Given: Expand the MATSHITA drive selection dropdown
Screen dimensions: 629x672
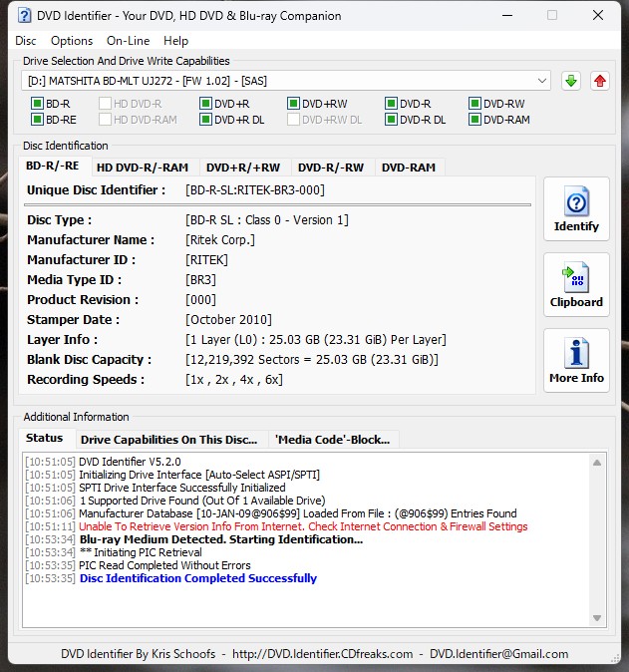Looking at the screenshot, I should coord(541,81).
